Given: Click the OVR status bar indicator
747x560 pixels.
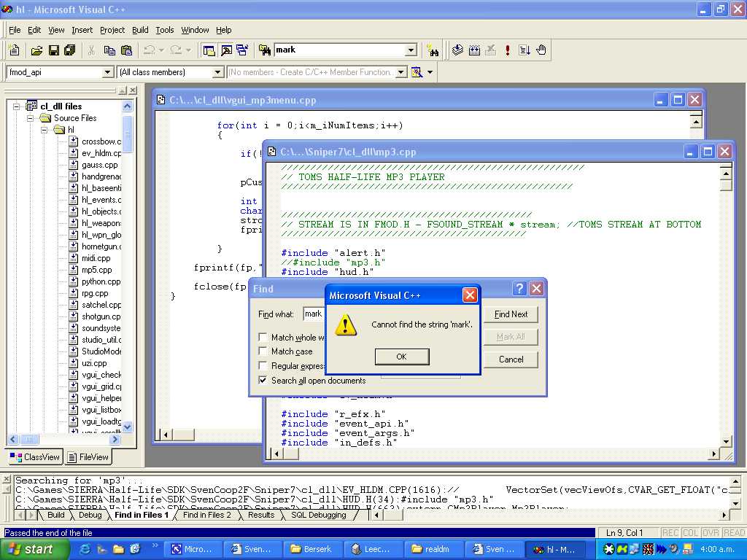Looking at the screenshot, I should pos(709,533).
